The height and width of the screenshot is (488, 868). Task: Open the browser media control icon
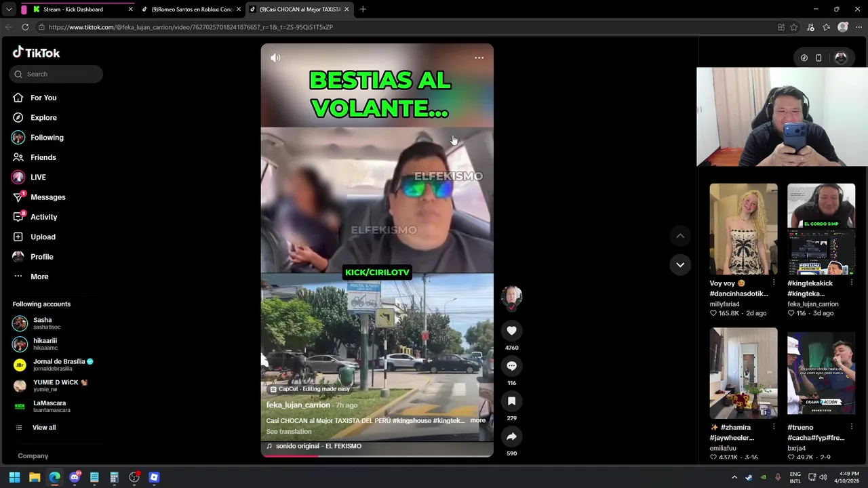pyautogui.click(x=810, y=27)
